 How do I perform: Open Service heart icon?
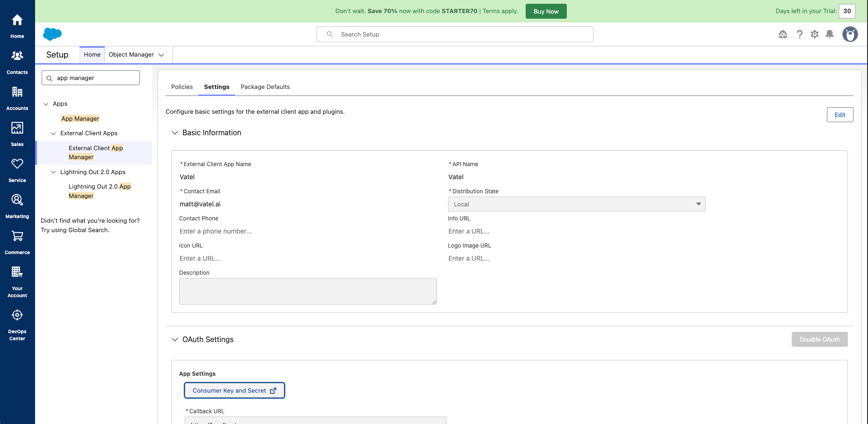coord(17,164)
